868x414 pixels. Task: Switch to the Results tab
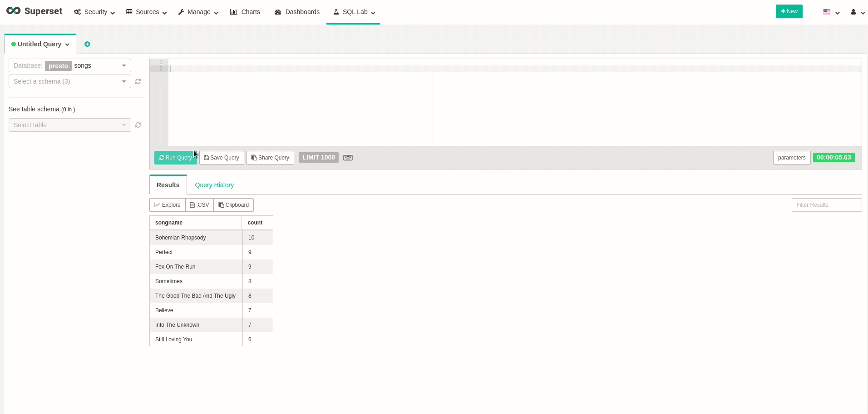coord(168,185)
